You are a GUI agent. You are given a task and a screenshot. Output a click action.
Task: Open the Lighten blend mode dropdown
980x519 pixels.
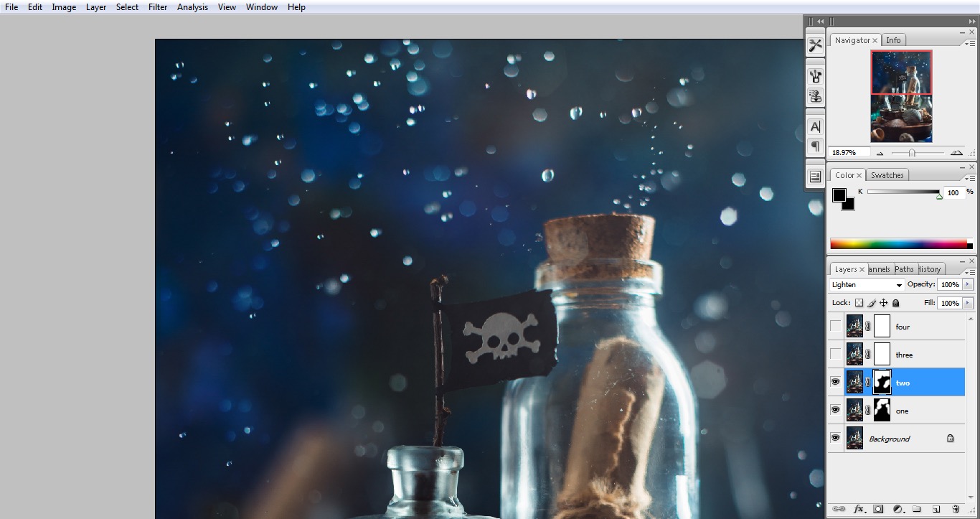click(867, 285)
